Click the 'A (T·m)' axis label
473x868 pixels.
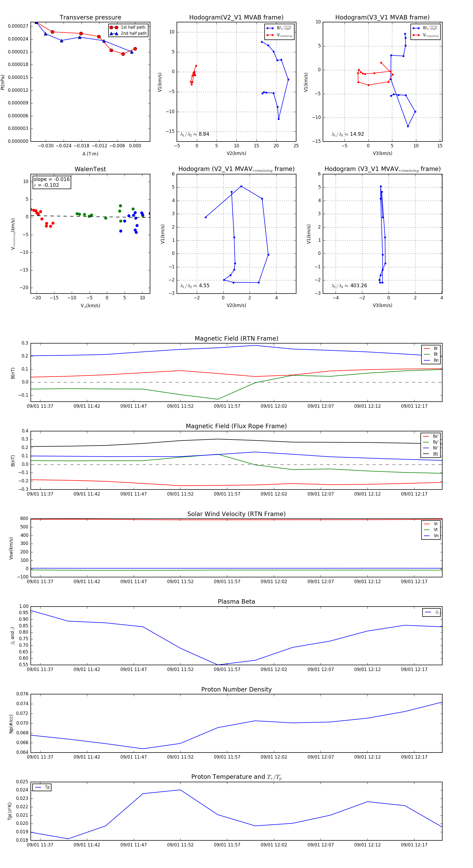click(90, 154)
